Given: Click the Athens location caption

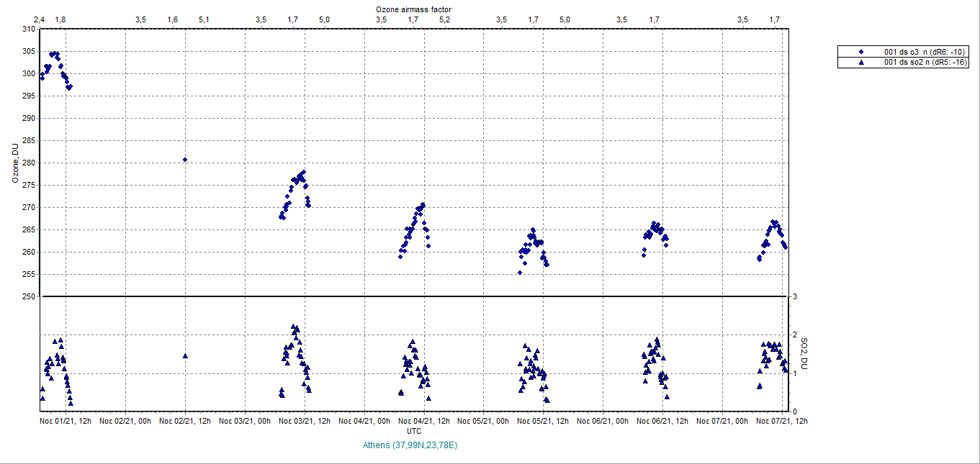Looking at the screenshot, I should coord(410,445).
